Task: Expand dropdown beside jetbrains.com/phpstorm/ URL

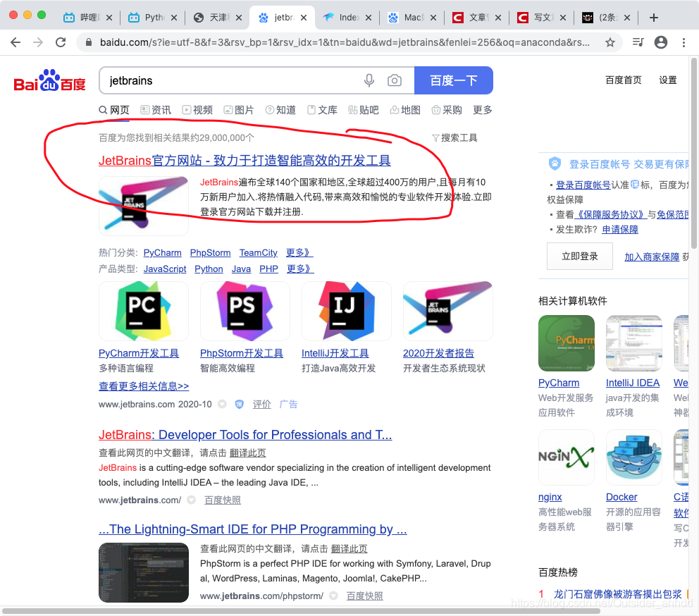Action: (333, 596)
